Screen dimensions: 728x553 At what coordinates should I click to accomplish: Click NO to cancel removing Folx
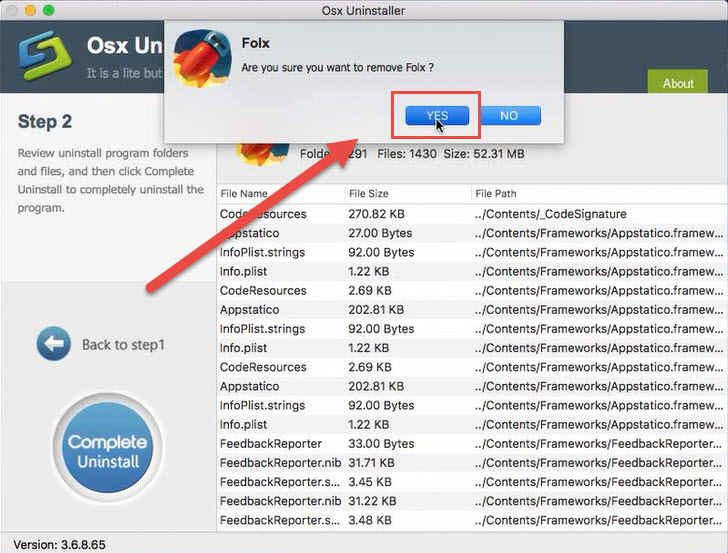(x=509, y=115)
